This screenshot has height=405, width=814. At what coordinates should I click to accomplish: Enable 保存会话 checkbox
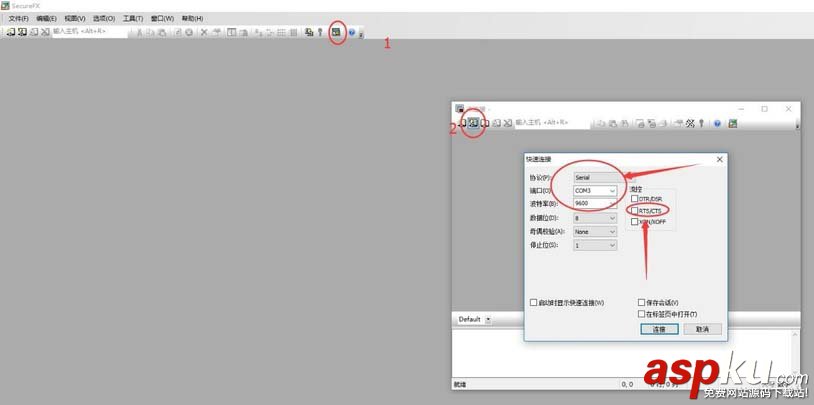[x=641, y=302]
